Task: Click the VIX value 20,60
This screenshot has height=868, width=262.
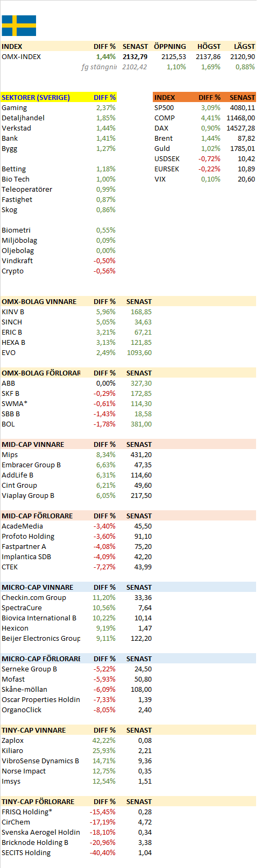Action: 246,179
